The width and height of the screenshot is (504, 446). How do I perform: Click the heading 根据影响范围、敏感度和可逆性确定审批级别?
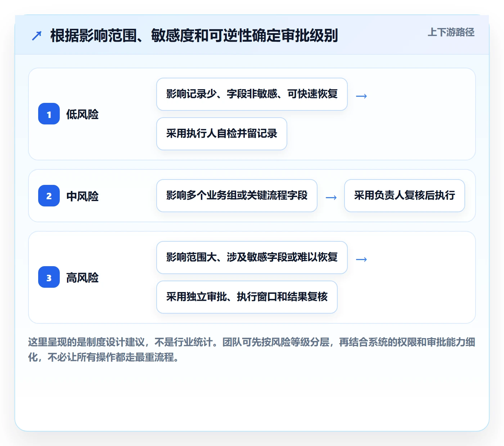click(x=194, y=36)
